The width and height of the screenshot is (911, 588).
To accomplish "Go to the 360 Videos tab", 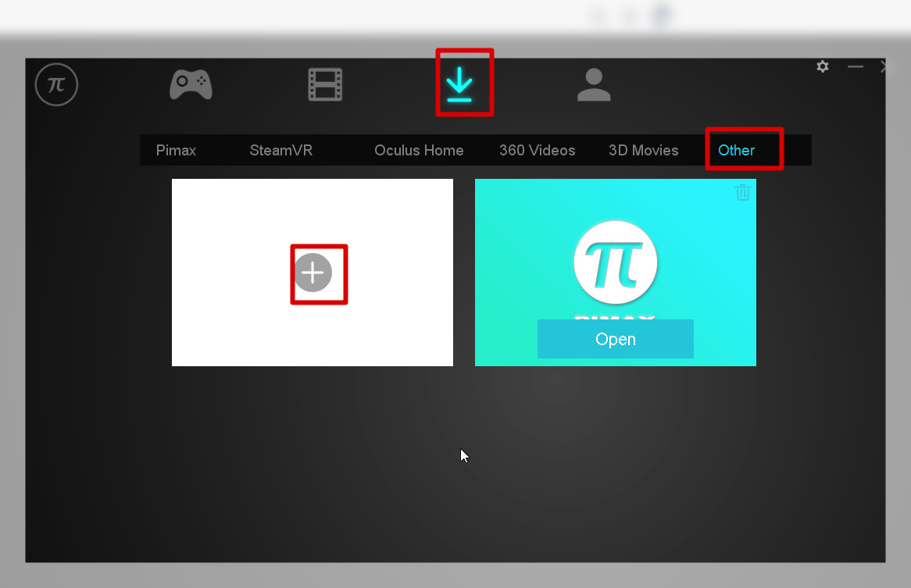I will click(x=538, y=151).
